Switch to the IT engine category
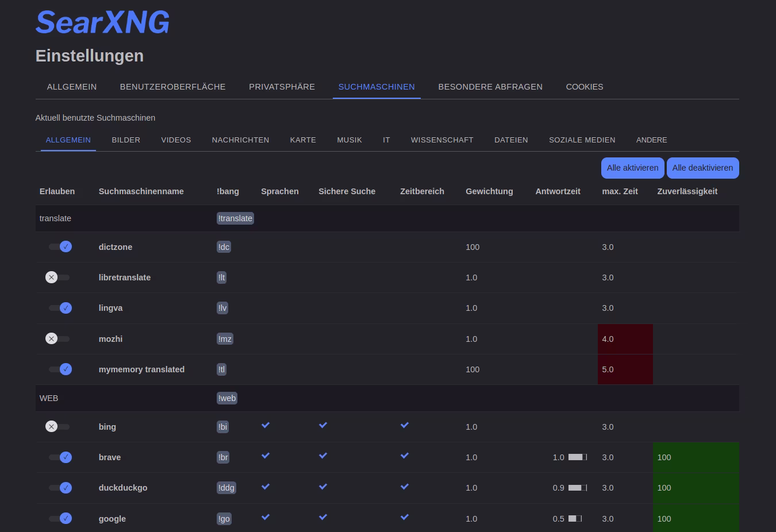 [386, 140]
